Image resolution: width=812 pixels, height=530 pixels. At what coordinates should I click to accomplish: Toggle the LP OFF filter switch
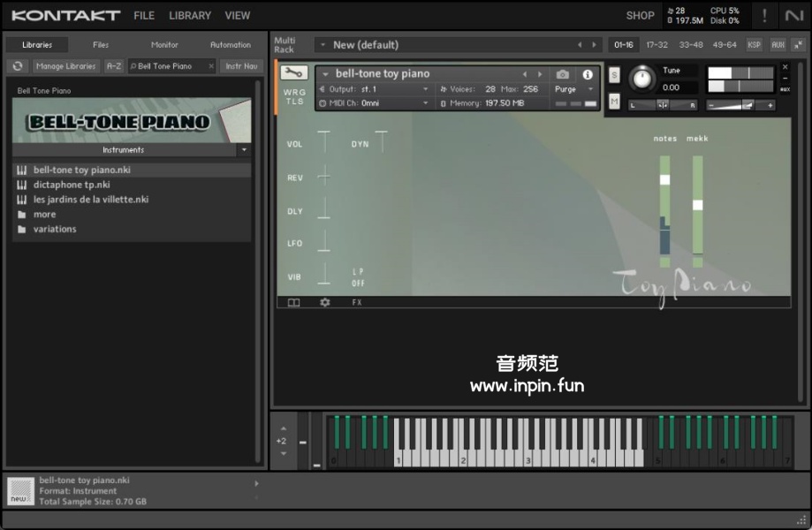358,277
